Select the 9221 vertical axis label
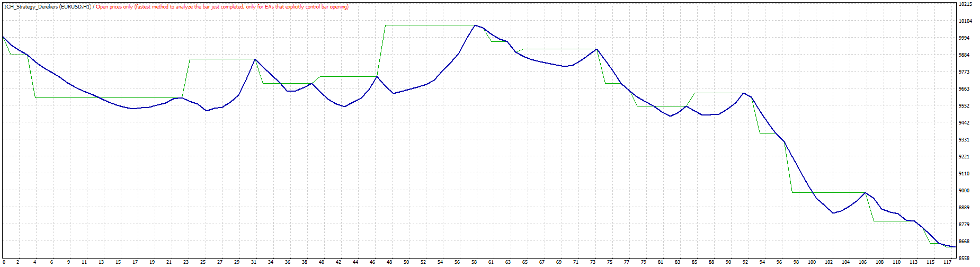 click(964, 157)
